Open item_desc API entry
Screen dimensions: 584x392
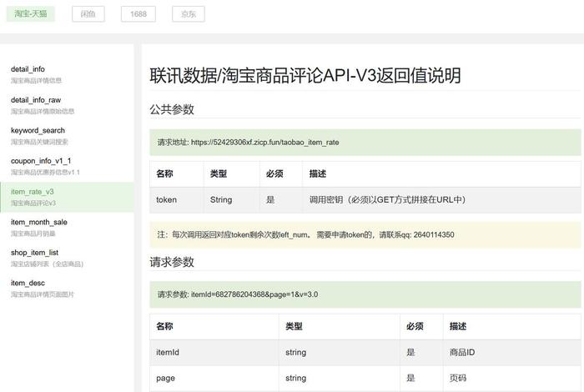(x=67, y=289)
